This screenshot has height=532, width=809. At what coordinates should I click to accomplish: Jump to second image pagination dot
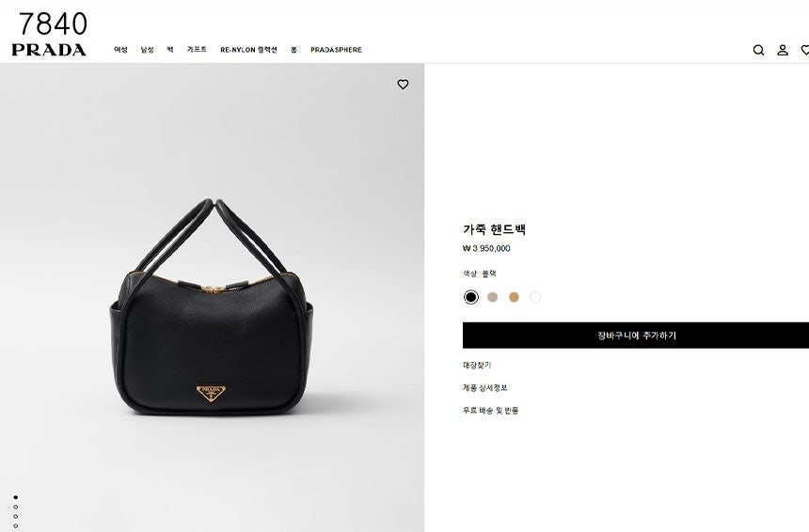[x=15, y=508]
